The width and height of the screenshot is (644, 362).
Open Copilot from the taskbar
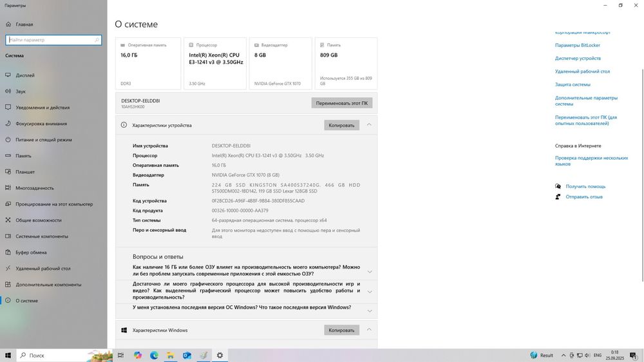138,356
